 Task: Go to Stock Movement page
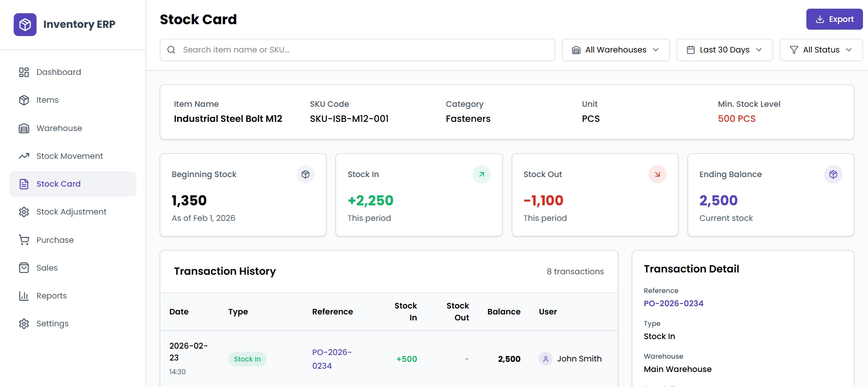click(69, 156)
